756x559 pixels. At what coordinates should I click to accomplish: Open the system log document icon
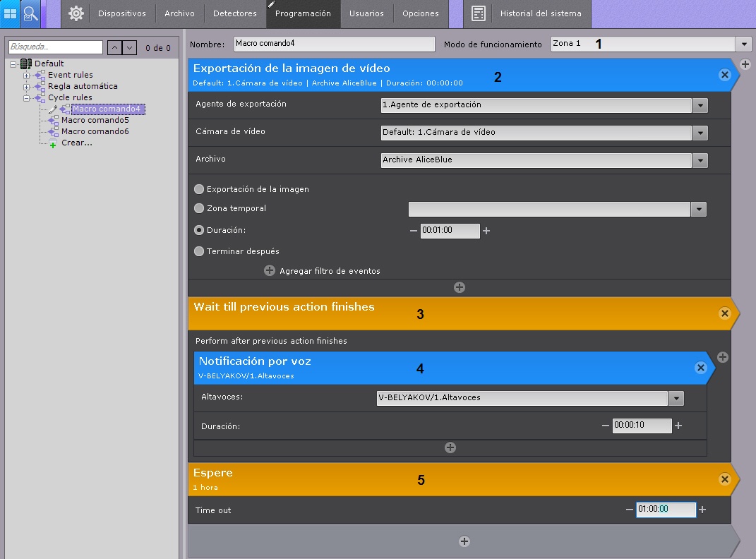point(479,13)
